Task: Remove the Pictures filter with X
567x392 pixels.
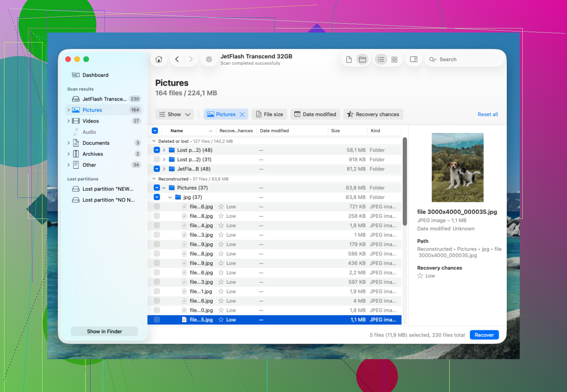Action: click(242, 114)
